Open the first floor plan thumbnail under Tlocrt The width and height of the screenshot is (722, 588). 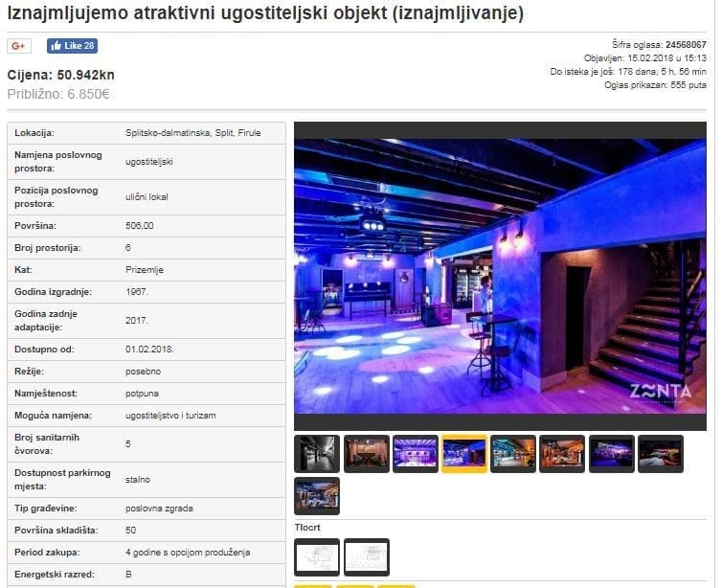point(317,556)
